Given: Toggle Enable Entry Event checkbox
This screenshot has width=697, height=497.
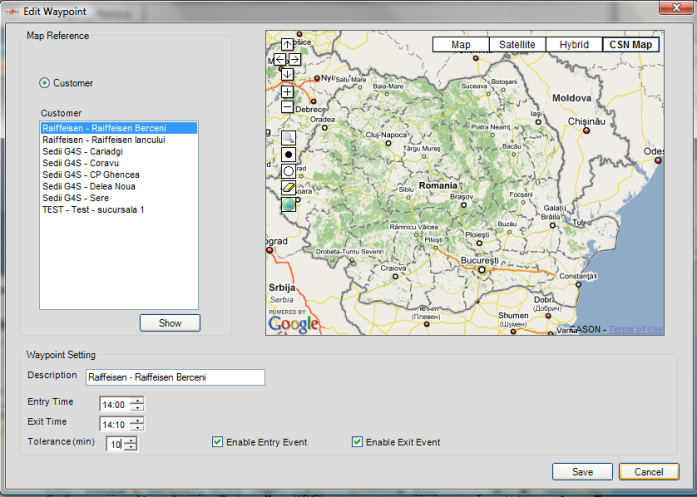Looking at the screenshot, I should [x=217, y=442].
